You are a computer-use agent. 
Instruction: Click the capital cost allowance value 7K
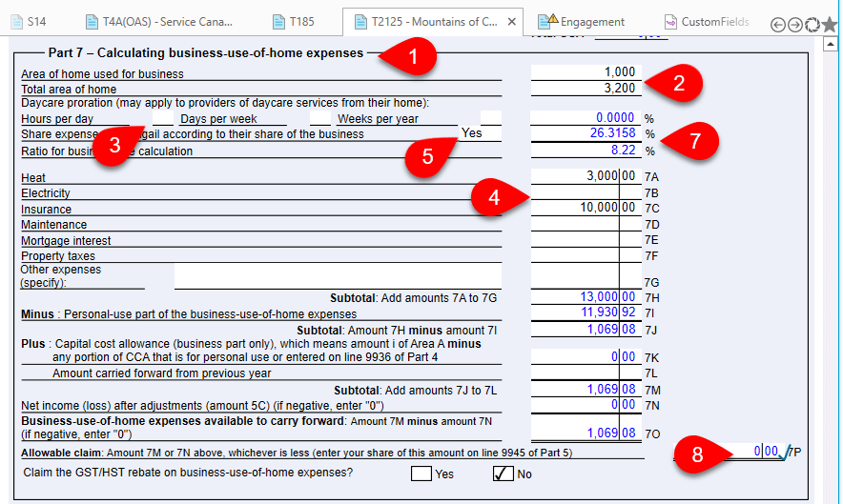pos(623,356)
